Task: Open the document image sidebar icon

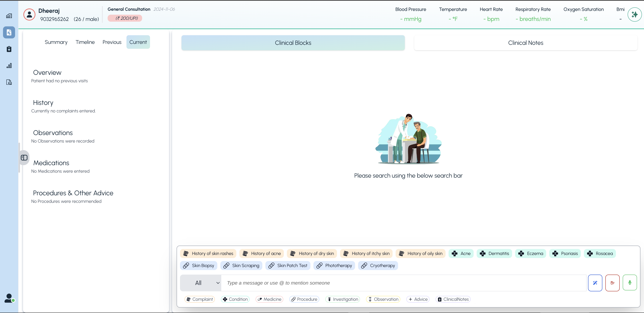Action: coord(9,82)
